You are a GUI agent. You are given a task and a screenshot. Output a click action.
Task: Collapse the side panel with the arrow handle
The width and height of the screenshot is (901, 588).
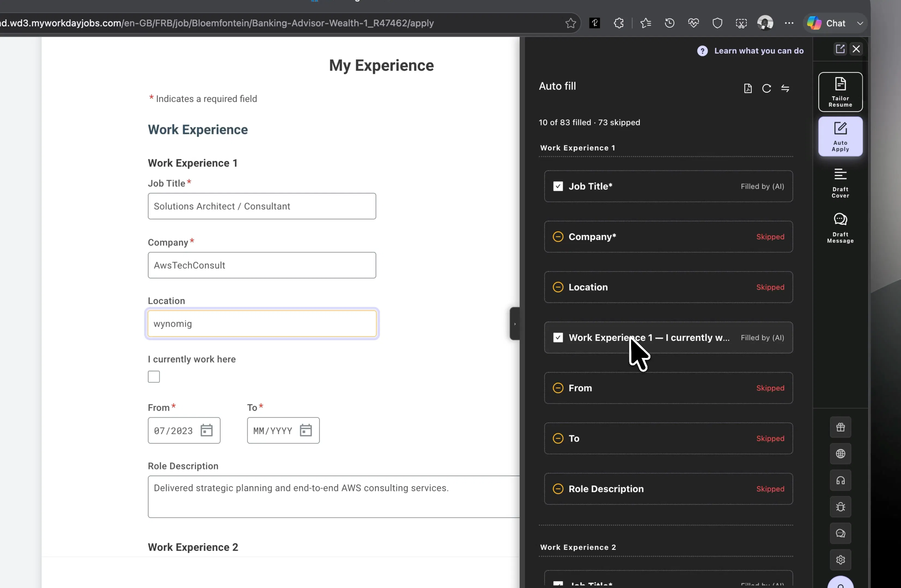[x=515, y=324]
